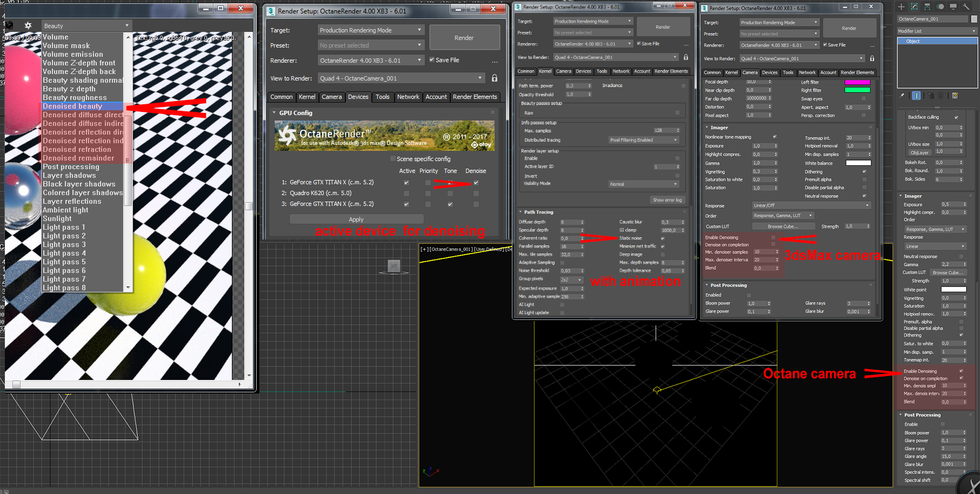Screen dimensions: 980x494
Task: Click pass list scrollbar down arrow
Action: tap(128, 288)
